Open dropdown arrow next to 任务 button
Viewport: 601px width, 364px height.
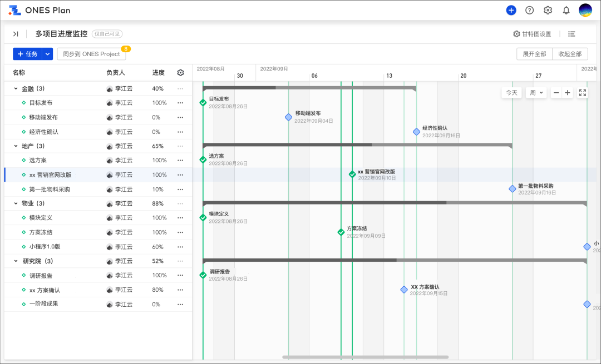click(48, 54)
